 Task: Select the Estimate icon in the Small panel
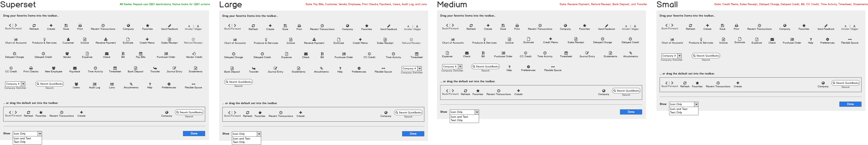coord(740,39)
